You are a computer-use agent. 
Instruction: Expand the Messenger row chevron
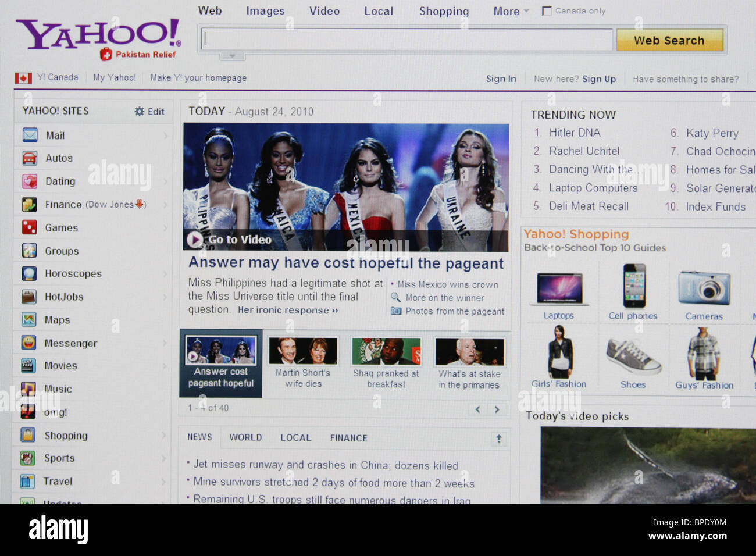(x=165, y=343)
